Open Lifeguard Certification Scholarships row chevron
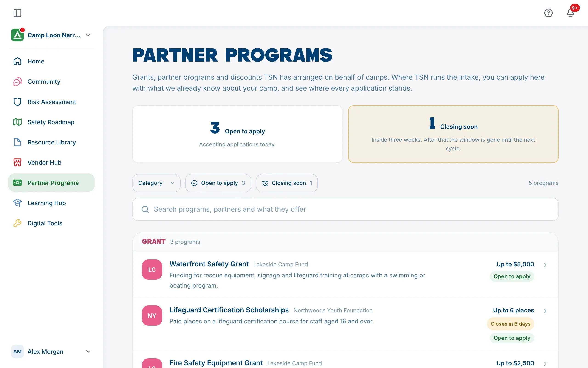Screen dimensions: 588x368 [545, 311]
